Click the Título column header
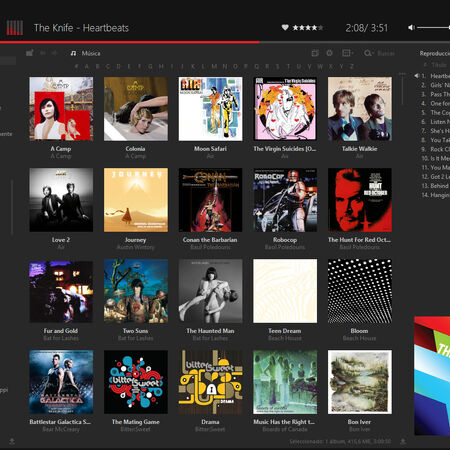Viewport: 450px width, 450px height. click(x=439, y=65)
